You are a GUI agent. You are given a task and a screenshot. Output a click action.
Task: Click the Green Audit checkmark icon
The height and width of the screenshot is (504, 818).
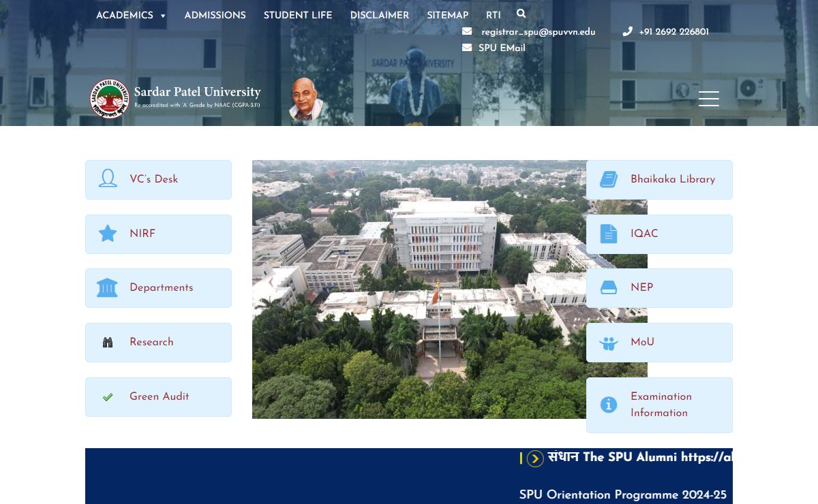pos(108,397)
